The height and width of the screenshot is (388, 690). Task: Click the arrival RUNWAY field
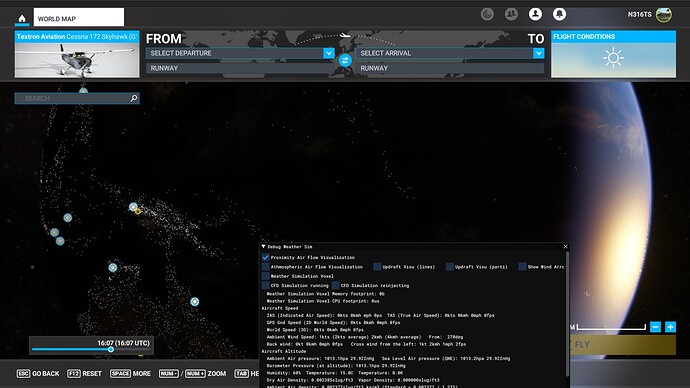click(450, 68)
